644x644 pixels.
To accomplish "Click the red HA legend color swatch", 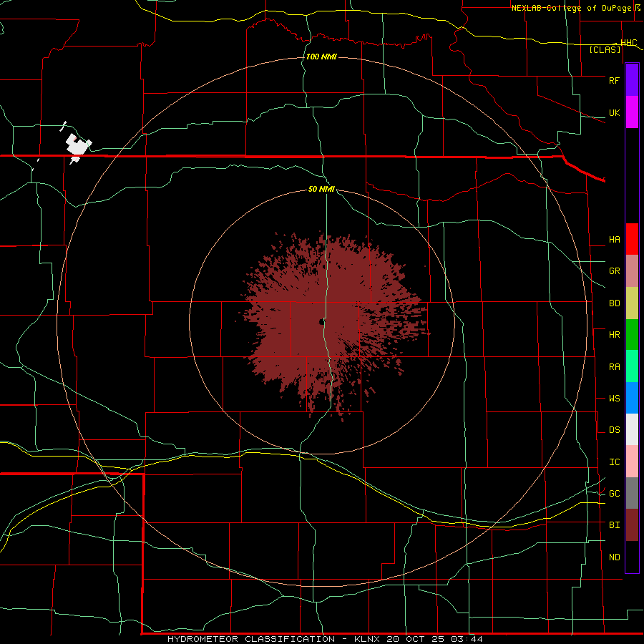I will (632, 239).
